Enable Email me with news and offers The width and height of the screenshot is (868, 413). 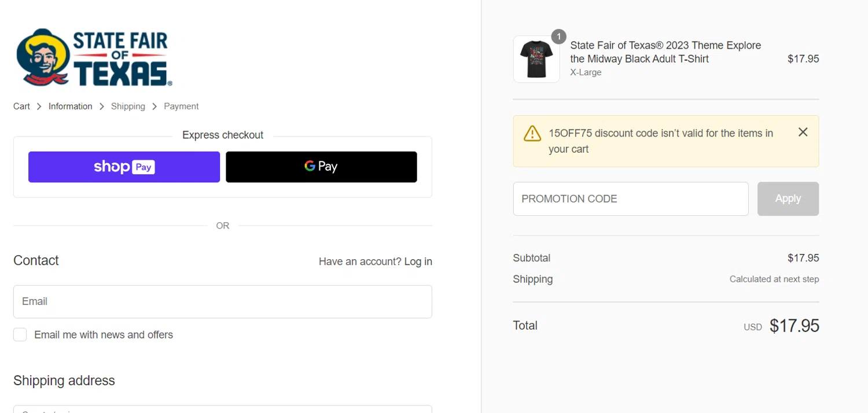[x=20, y=335]
